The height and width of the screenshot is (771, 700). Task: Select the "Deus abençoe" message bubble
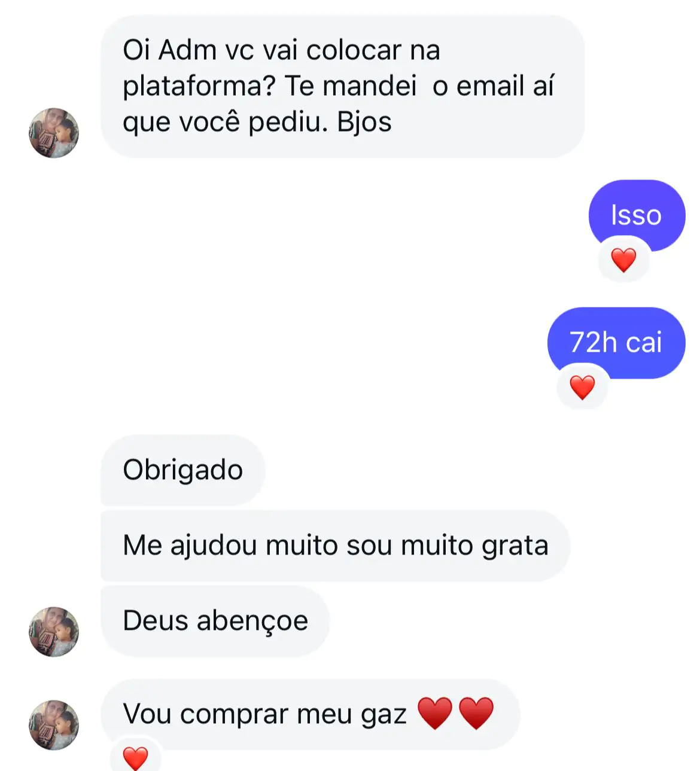pos(215,621)
